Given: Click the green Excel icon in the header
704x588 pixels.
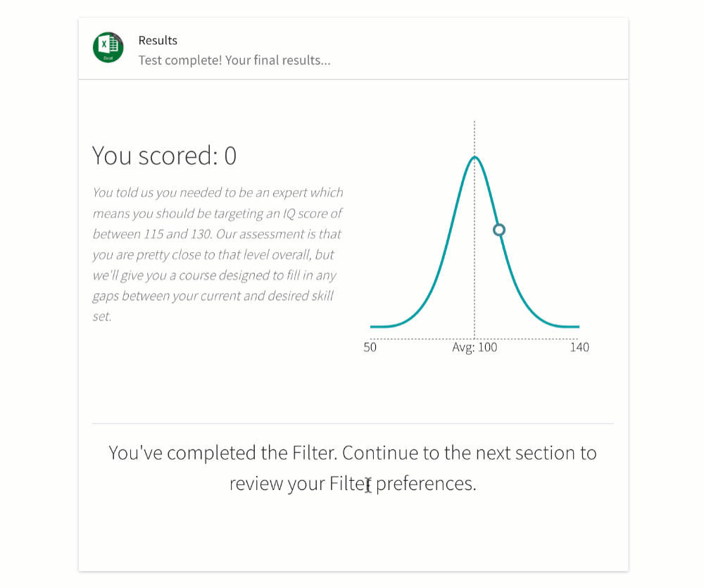Looking at the screenshot, I should 108,47.
